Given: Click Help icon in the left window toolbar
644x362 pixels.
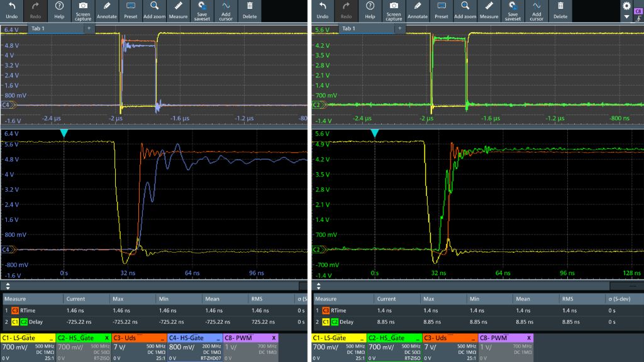Looking at the screenshot, I should (x=59, y=10).
